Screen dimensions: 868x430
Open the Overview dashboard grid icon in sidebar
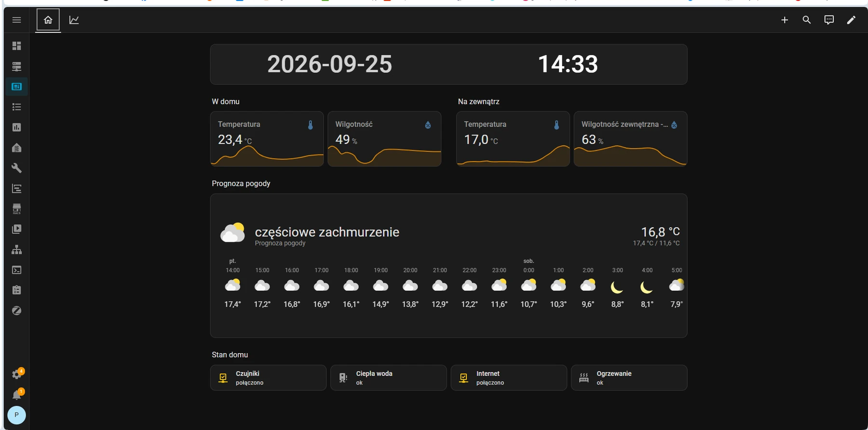coord(16,46)
